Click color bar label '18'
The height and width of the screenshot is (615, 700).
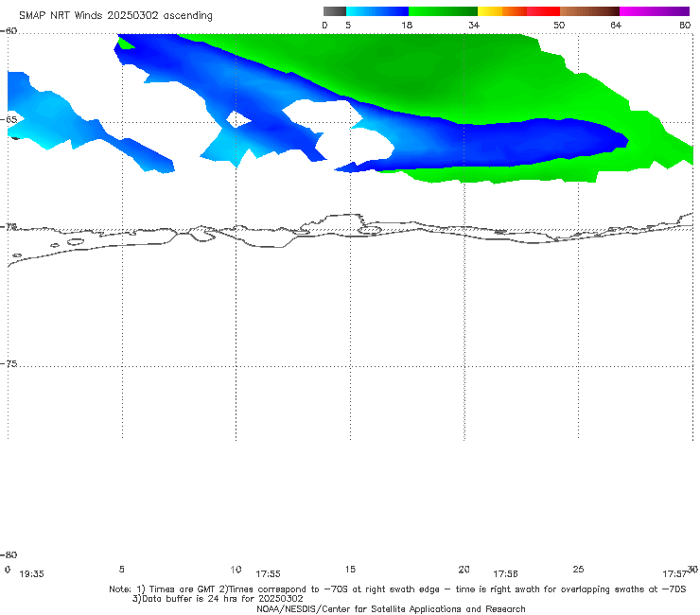(407, 25)
